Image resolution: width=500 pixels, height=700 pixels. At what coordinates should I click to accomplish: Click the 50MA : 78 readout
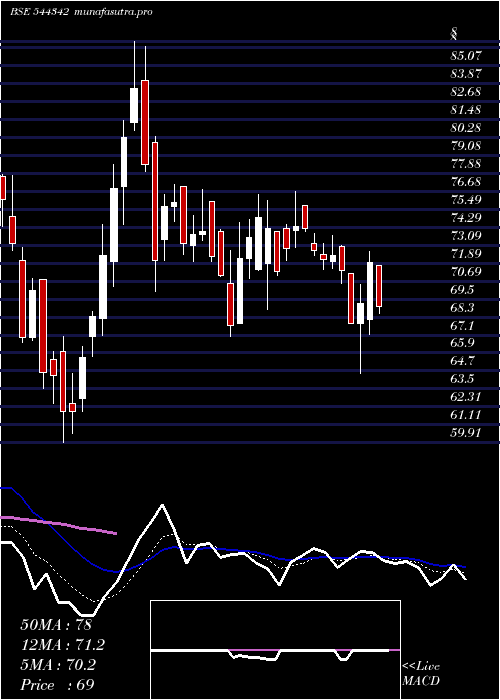click(x=56, y=625)
